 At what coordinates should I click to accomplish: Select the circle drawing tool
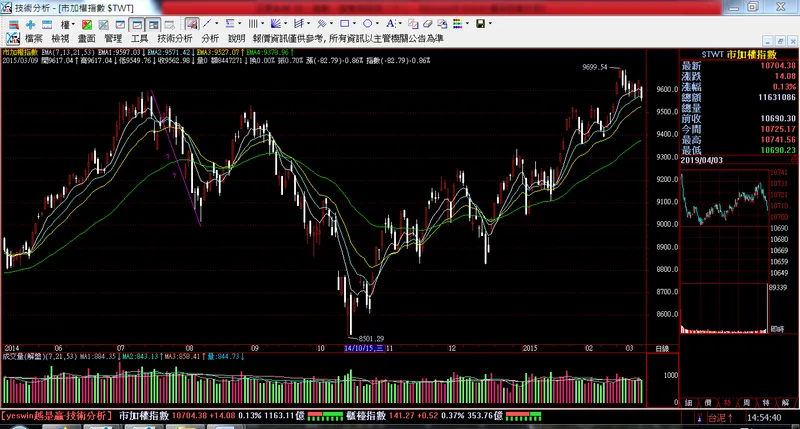pyautogui.click(x=368, y=24)
